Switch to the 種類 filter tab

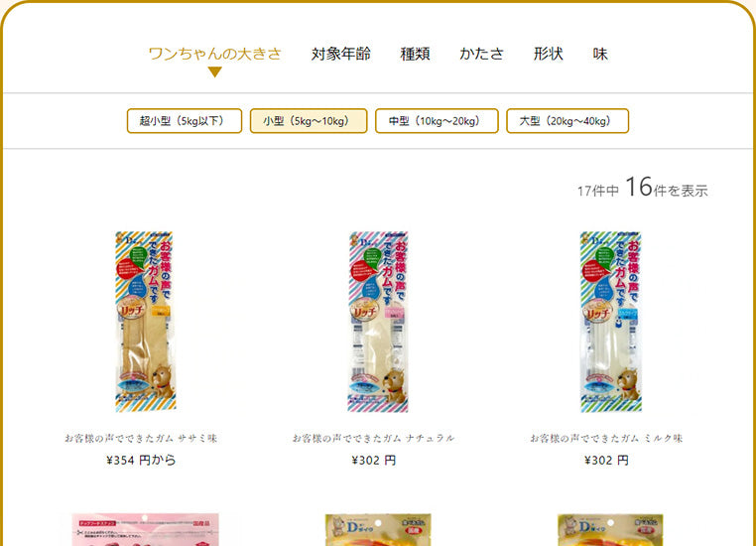tap(415, 54)
